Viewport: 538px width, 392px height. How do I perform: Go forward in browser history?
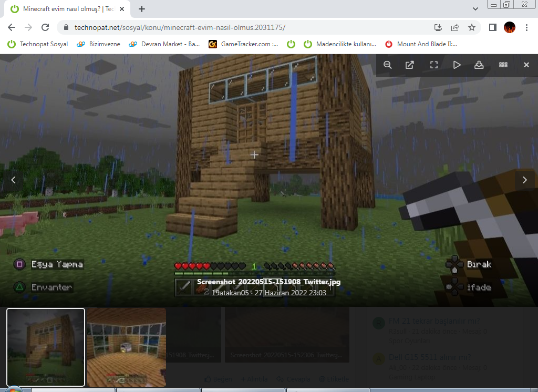28,27
